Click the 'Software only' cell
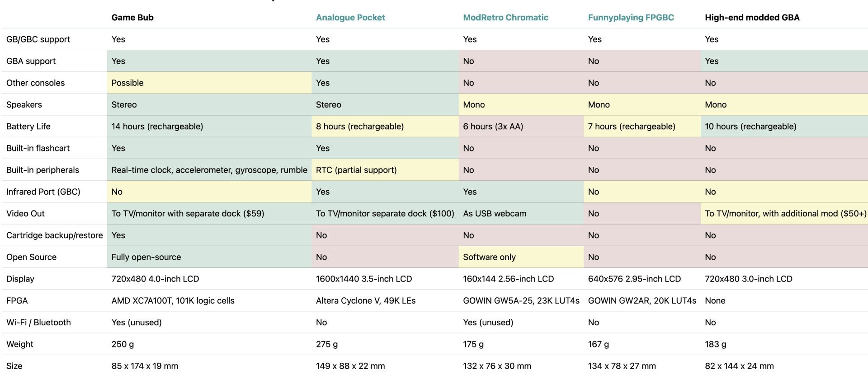 click(521, 257)
